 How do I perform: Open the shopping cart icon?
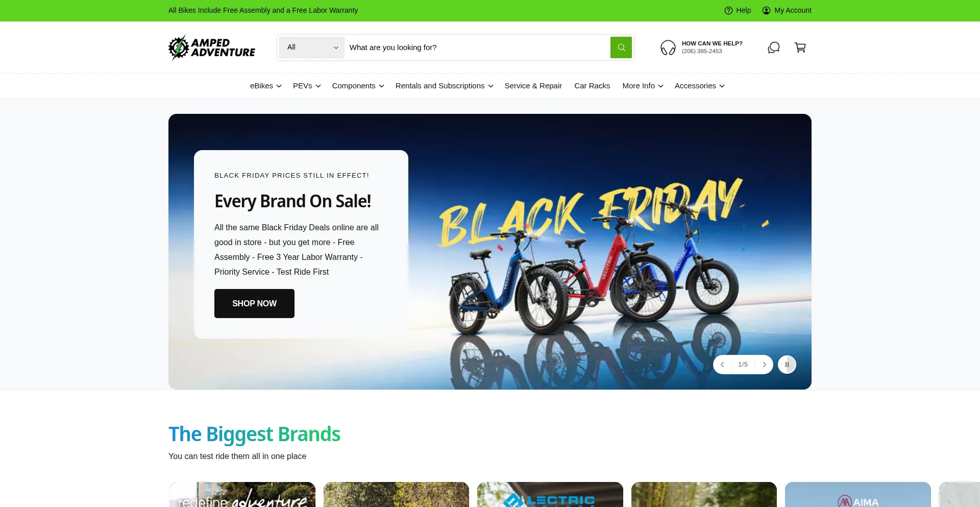coord(800,47)
